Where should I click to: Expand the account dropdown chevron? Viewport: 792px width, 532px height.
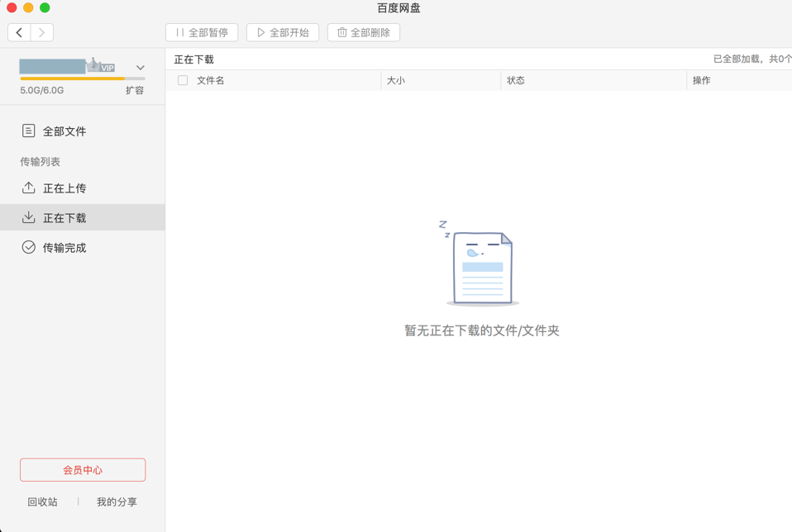(x=141, y=68)
